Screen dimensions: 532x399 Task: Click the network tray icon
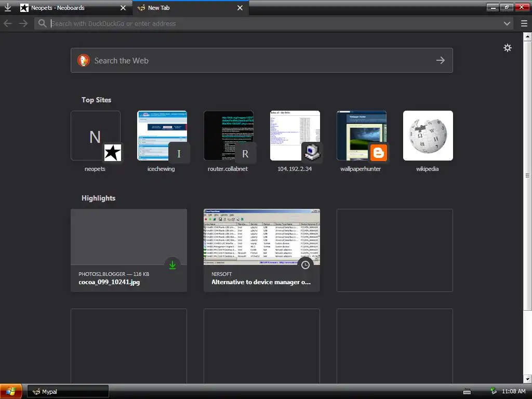click(x=494, y=391)
